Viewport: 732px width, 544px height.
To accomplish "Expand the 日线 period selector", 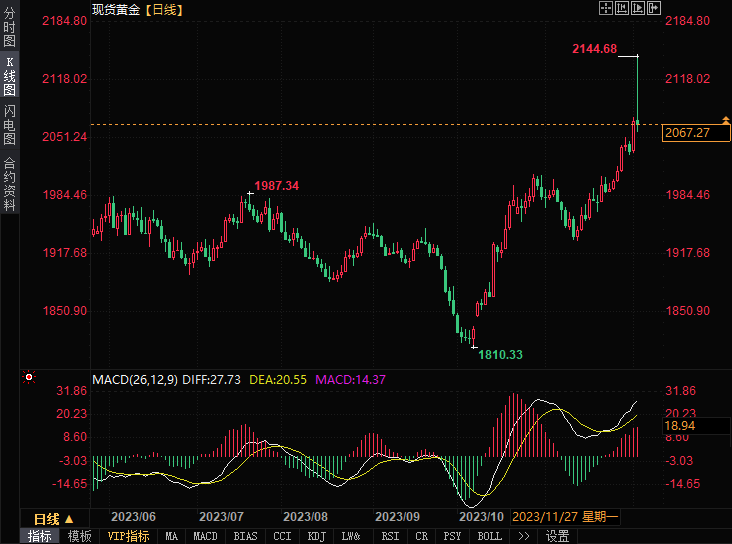I will [x=54, y=519].
